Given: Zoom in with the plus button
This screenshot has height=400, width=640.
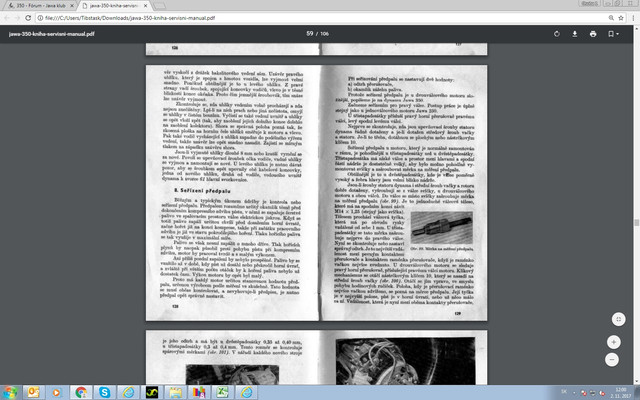Looking at the screenshot, I should click(613, 342).
